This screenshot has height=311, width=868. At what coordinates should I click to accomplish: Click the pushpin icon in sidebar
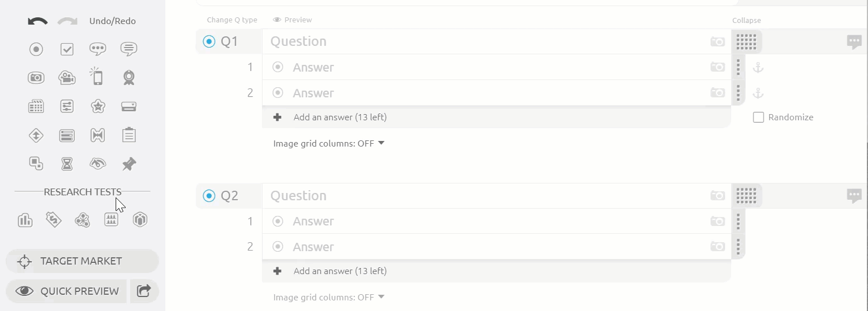tap(129, 164)
